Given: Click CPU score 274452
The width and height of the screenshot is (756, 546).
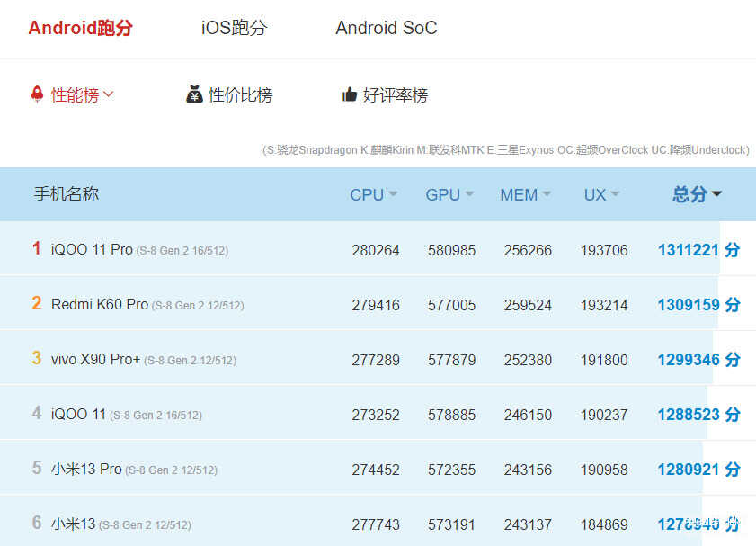Looking at the screenshot, I should (x=376, y=470).
